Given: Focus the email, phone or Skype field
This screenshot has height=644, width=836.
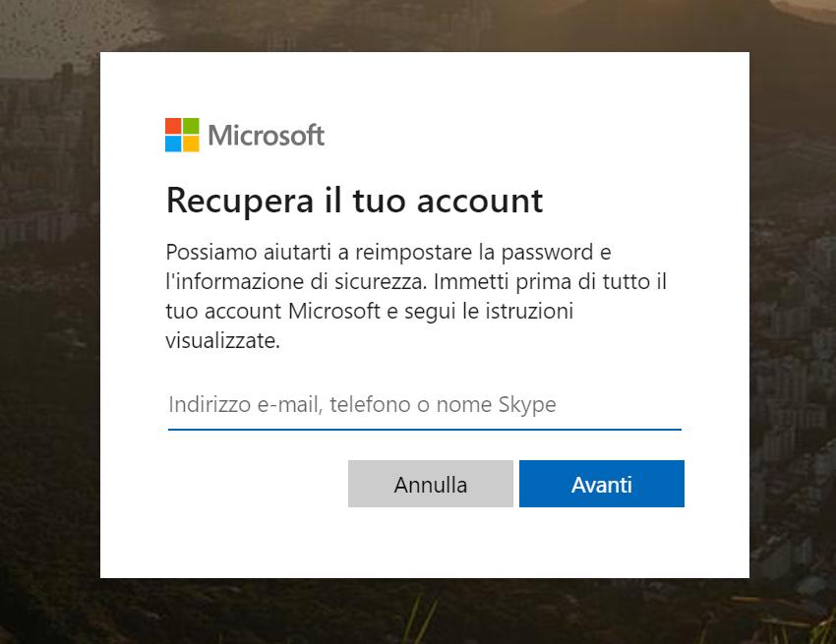Looking at the screenshot, I should point(424,405).
